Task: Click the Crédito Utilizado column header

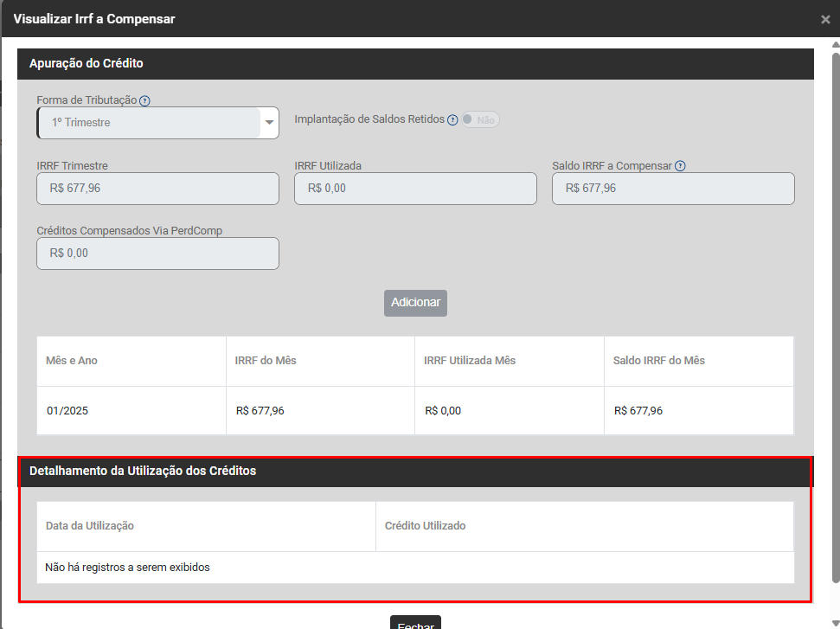Action: pyautogui.click(x=425, y=526)
